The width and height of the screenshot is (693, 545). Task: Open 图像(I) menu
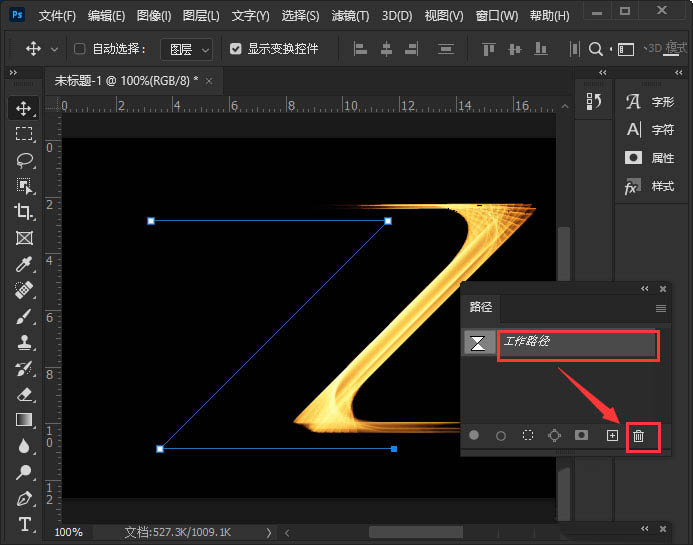154,16
